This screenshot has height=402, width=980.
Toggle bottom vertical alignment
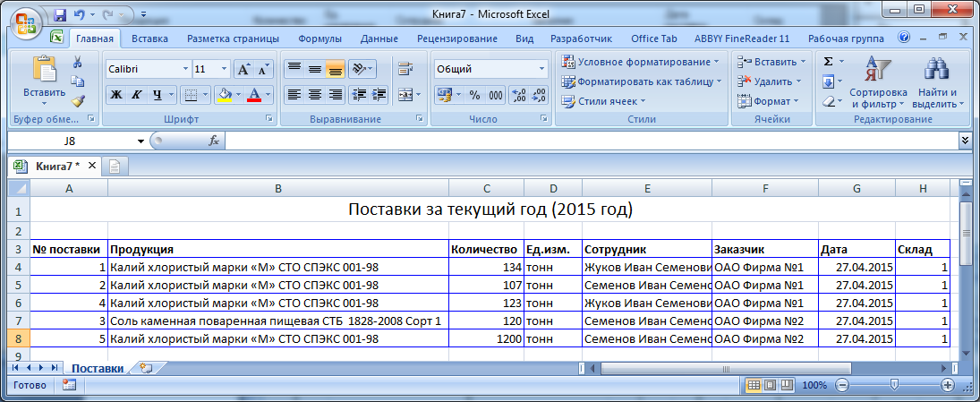tap(336, 69)
